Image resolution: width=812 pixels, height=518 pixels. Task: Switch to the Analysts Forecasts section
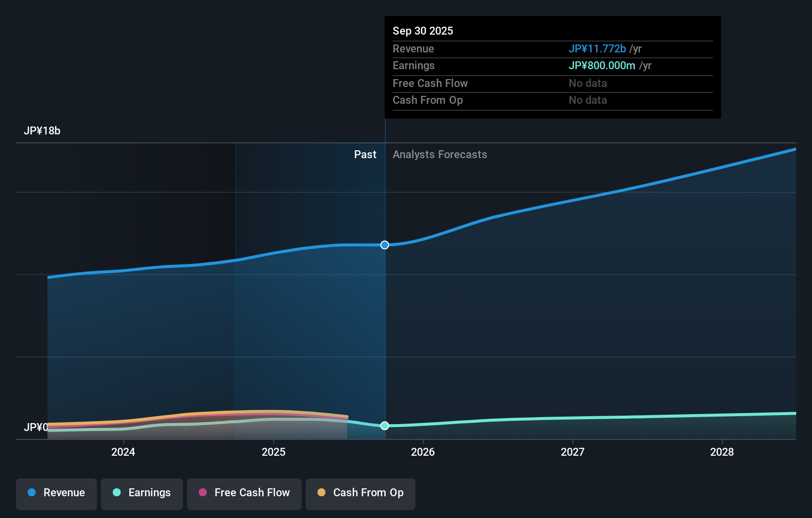tap(440, 154)
